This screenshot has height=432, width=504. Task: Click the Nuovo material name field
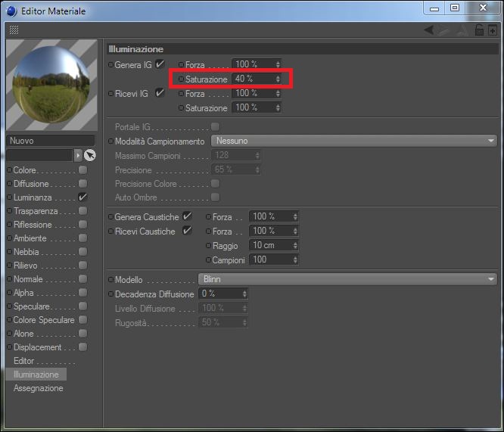[x=51, y=141]
